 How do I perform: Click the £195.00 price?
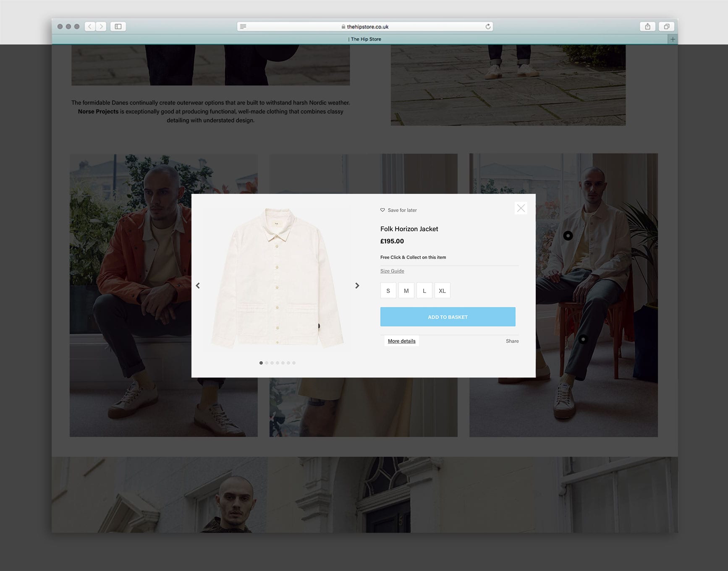point(392,241)
